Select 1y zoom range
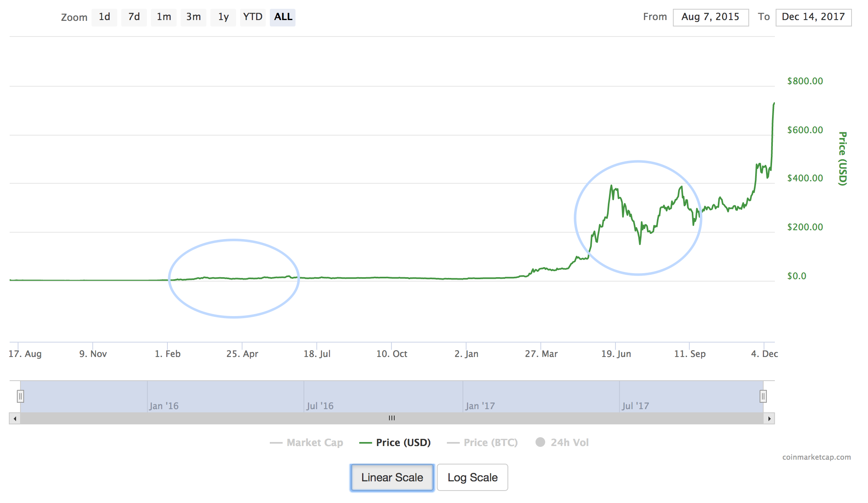Screen dimensions: 868x503 [223, 17]
